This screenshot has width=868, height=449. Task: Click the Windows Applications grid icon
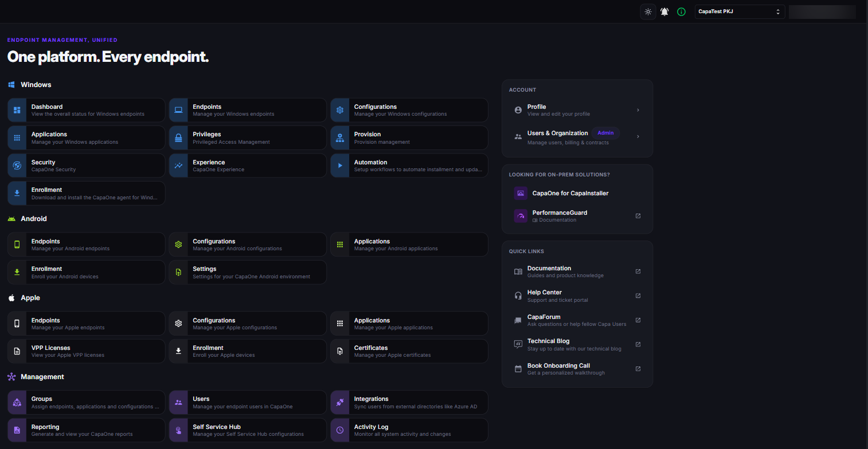[17, 137]
